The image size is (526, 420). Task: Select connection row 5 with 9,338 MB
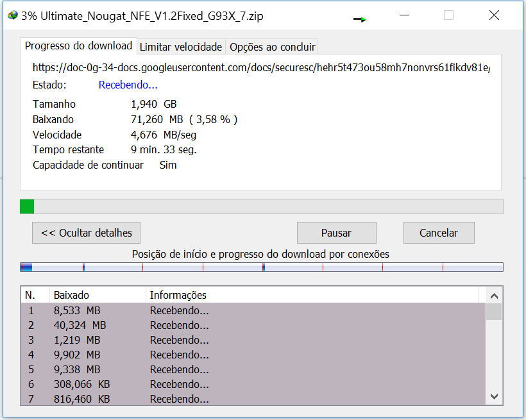pyautogui.click(x=253, y=369)
